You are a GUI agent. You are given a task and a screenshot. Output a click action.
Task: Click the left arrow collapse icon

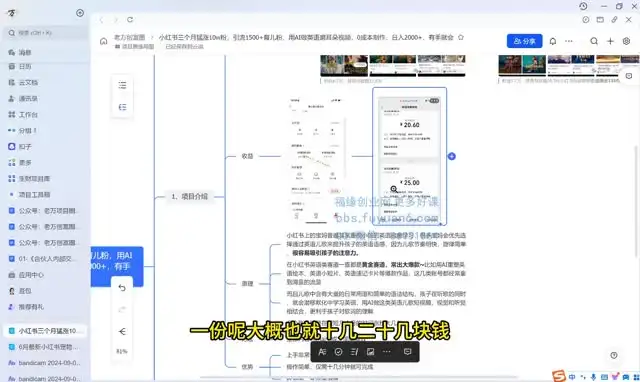tap(122, 331)
